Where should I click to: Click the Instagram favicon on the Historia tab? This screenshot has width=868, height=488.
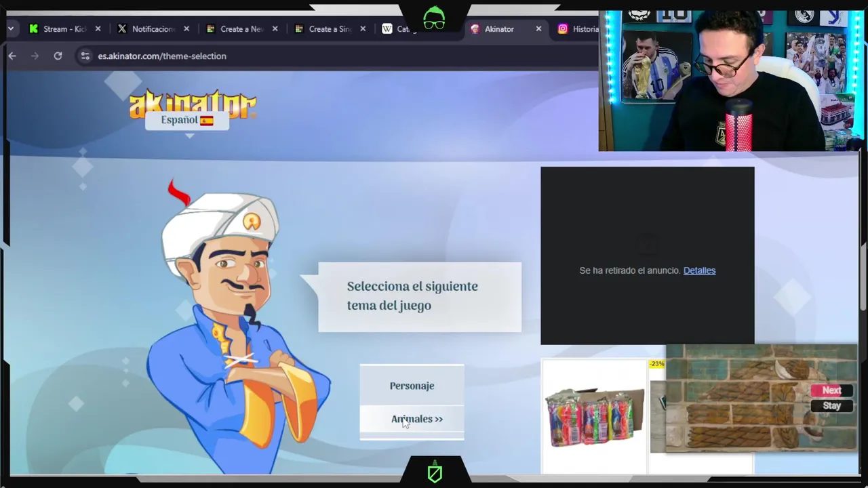[x=563, y=28]
